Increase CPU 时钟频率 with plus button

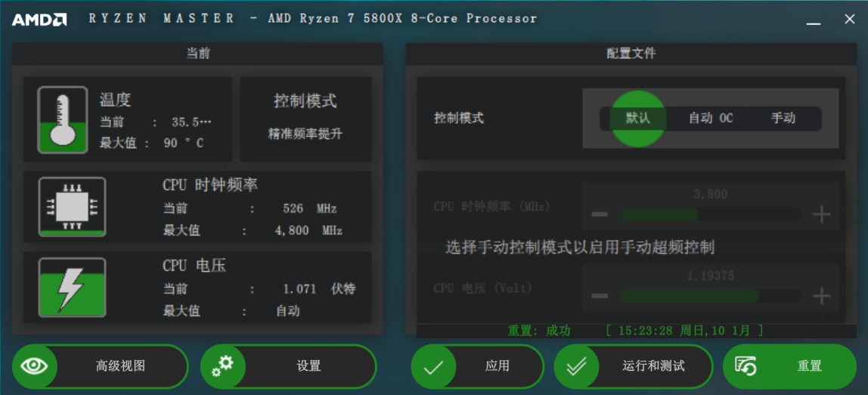[x=821, y=214]
